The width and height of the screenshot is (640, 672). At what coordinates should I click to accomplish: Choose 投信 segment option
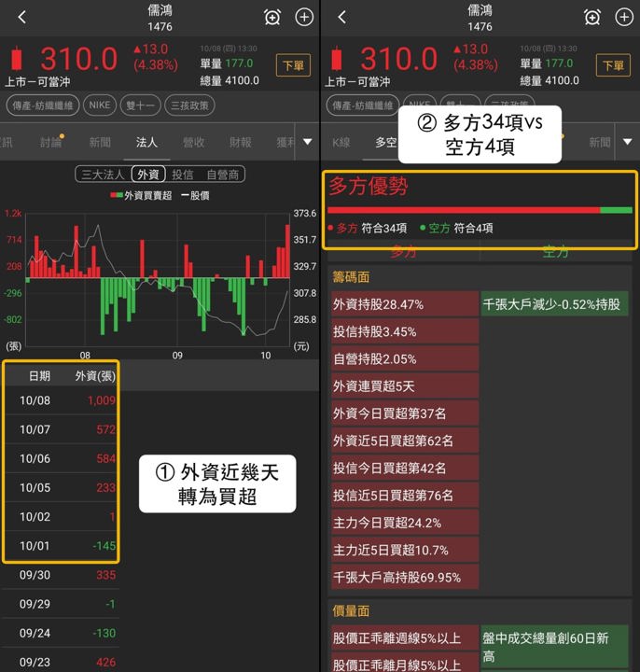click(183, 175)
